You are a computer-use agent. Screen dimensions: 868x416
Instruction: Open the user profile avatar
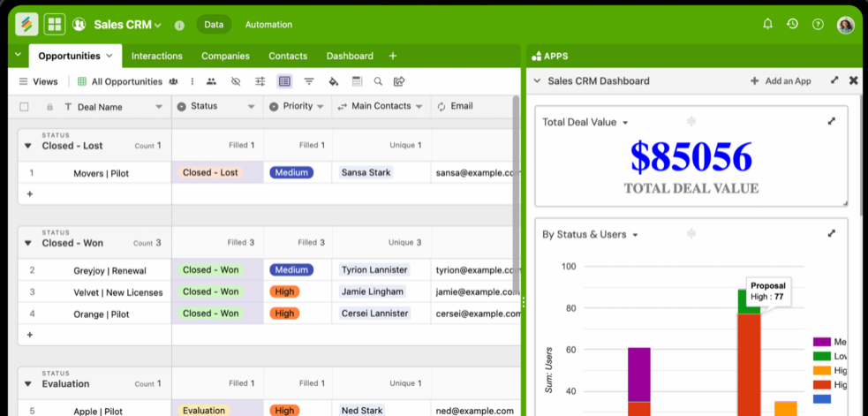[x=845, y=25]
